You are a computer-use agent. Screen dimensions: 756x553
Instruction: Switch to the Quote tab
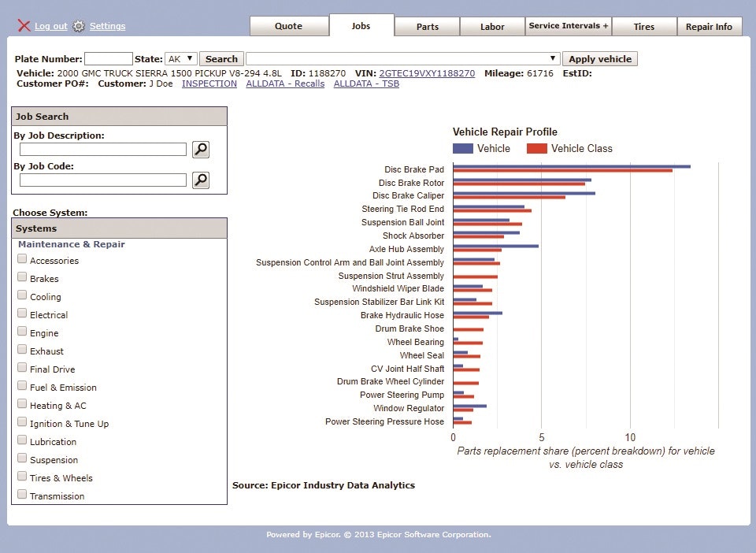pyautogui.click(x=289, y=26)
